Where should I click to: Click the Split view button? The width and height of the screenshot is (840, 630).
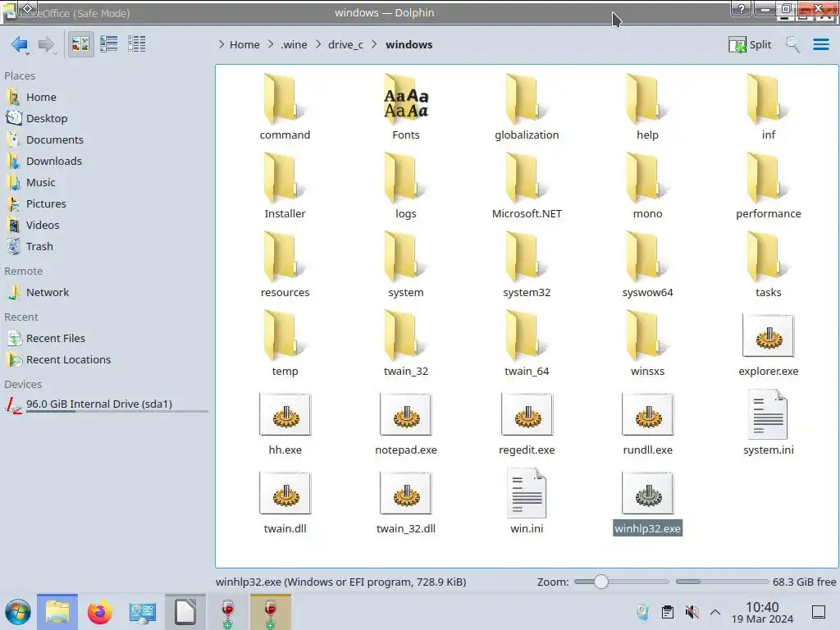pyautogui.click(x=750, y=44)
